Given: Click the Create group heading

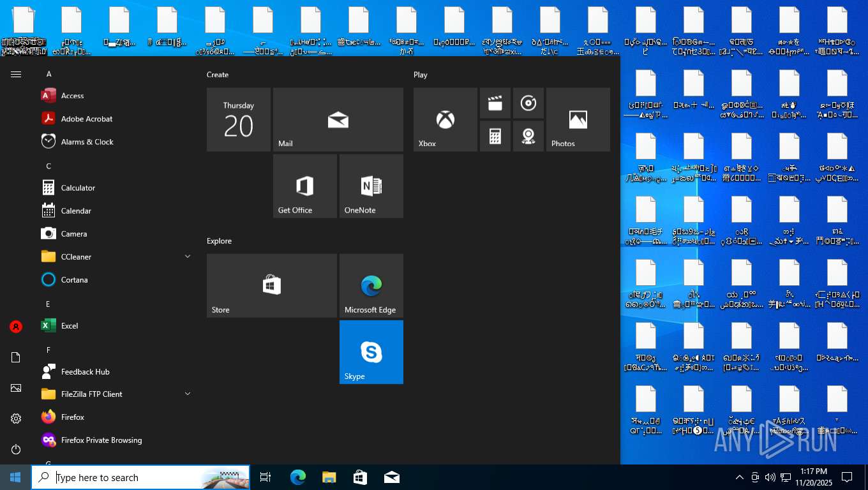Looking at the screenshot, I should (x=218, y=75).
